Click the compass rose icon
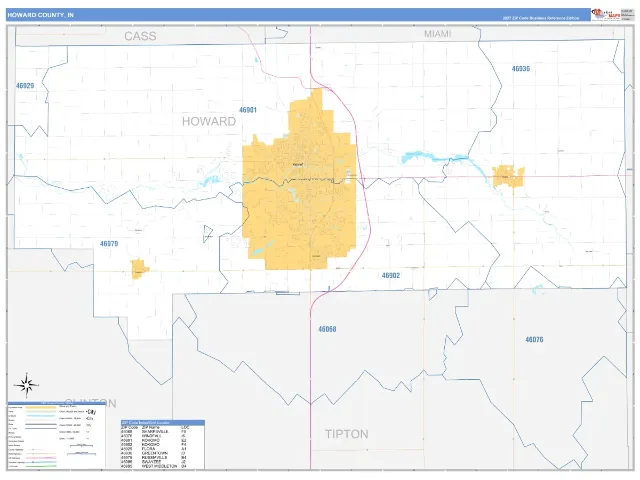640x480 pixels. [x=26, y=385]
